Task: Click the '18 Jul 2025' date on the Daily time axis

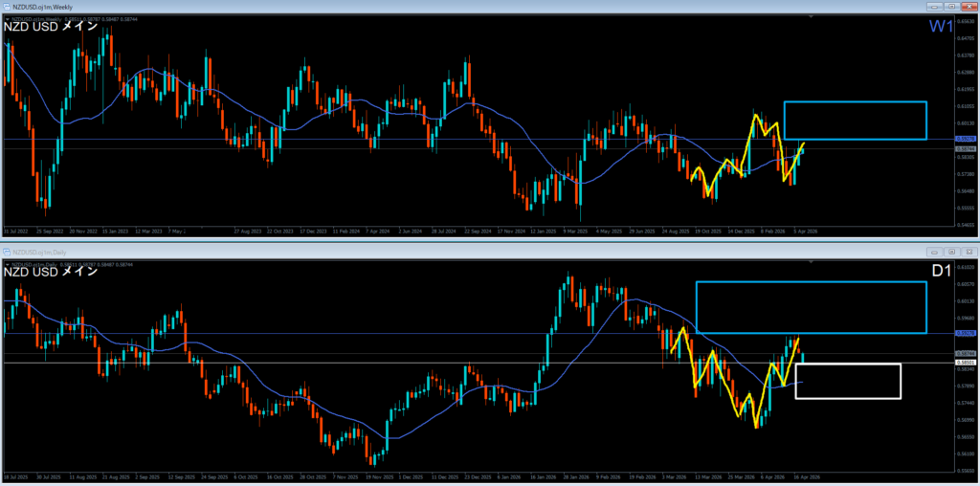Action: [x=15, y=476]
